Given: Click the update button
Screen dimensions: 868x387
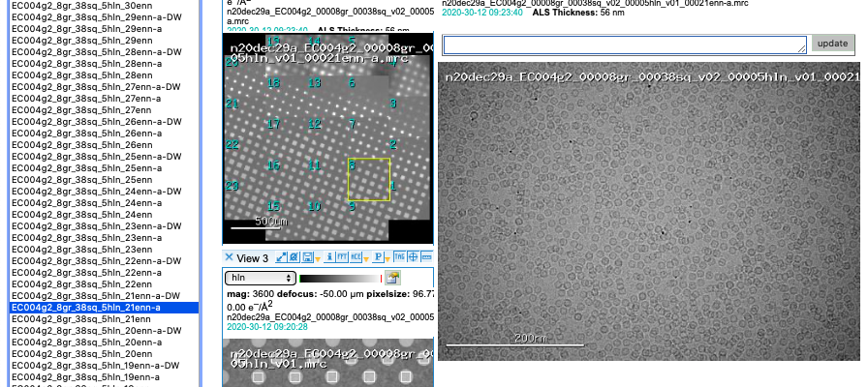Looking at the screenshot, I should point(832,44).
